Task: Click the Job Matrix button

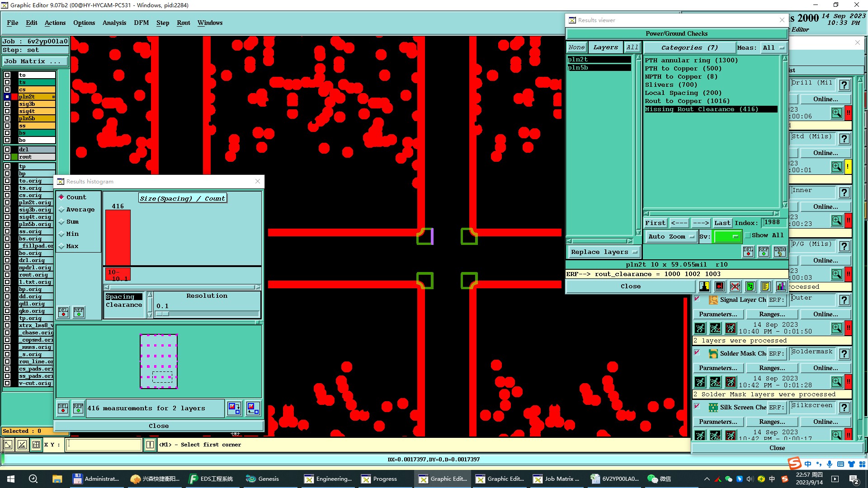Action: 35,61
